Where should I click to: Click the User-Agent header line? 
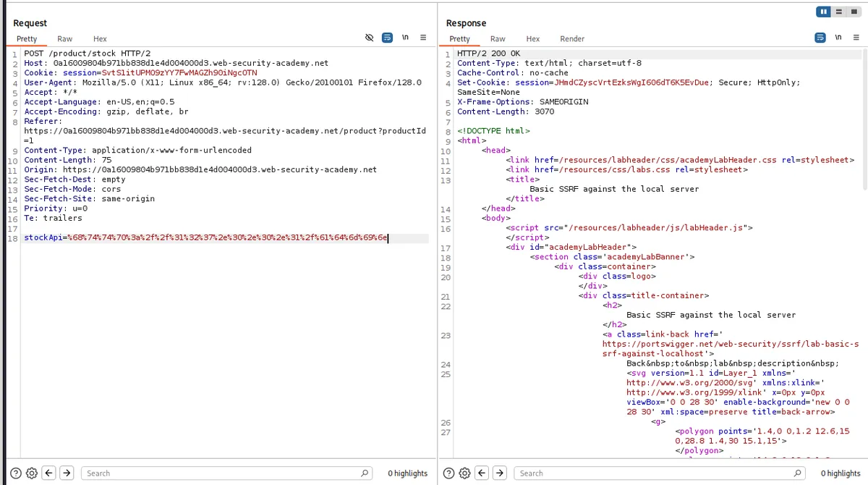click(223, 83)
